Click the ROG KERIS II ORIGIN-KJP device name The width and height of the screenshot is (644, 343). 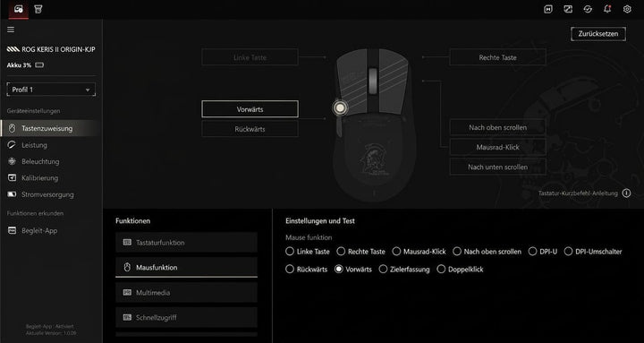pos(59,49)
